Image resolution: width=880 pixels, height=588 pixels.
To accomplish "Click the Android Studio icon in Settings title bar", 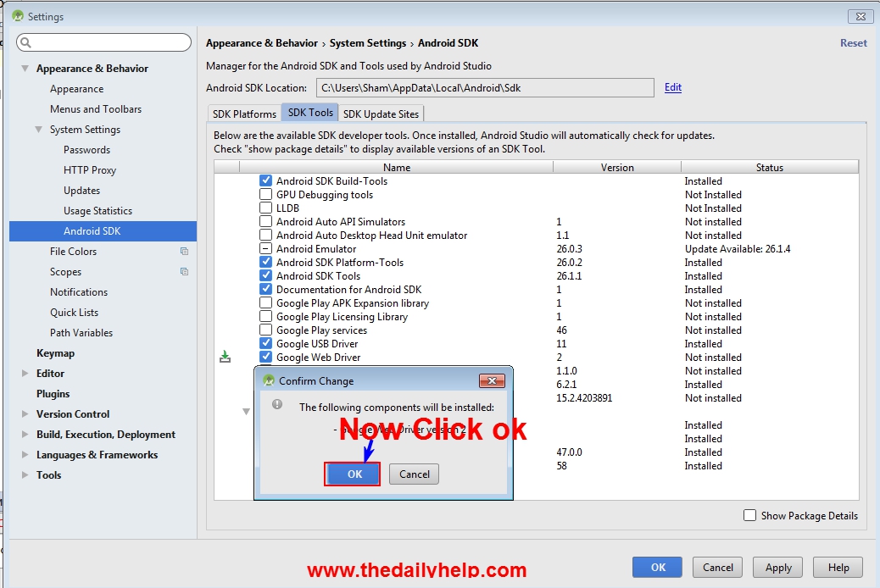I will 18,16.
